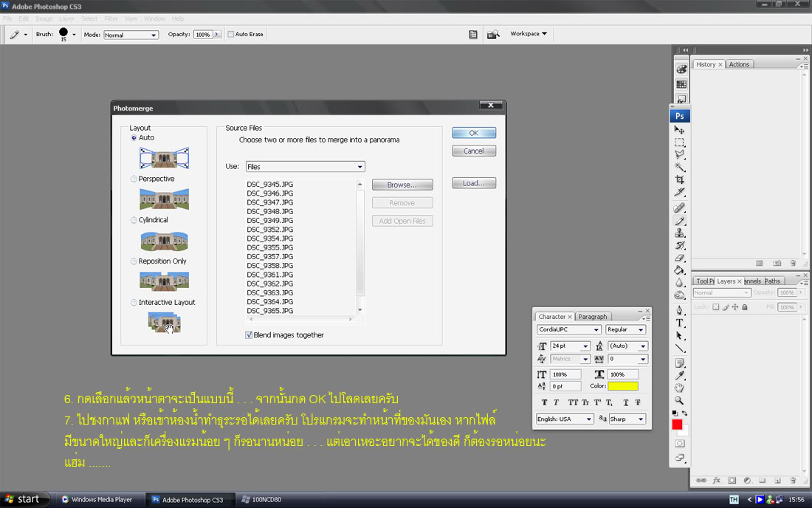Switch to the Paragraph tab
Viewport: 812px width, 508px height.
coord(593,317)
